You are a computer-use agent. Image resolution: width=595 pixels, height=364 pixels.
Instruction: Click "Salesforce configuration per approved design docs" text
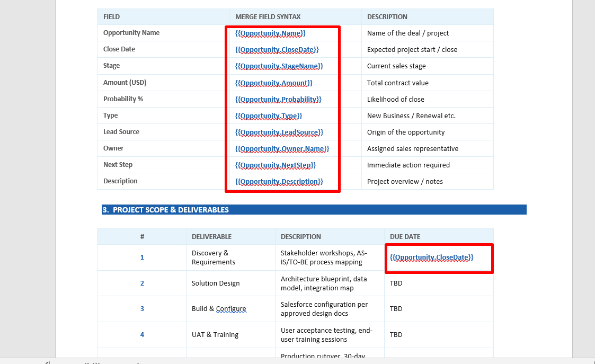tap(324, 308)
